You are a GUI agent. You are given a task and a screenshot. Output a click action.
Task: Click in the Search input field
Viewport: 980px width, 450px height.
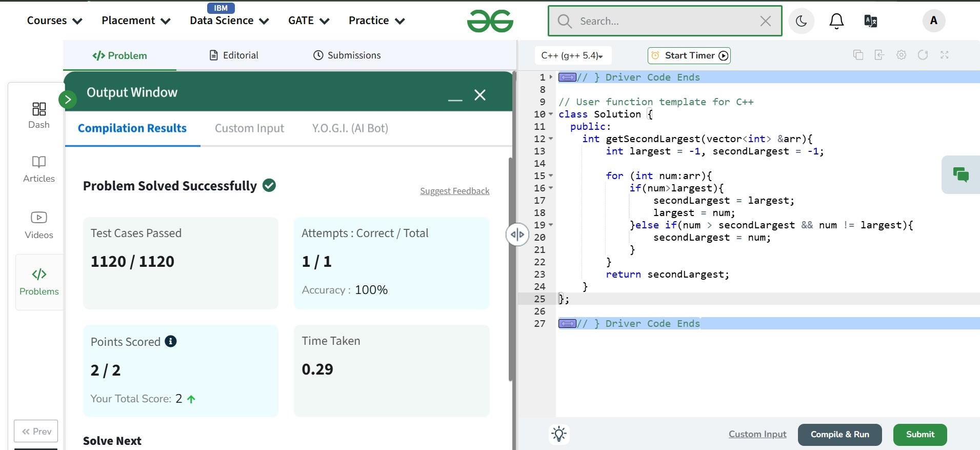tap(665, 21)
